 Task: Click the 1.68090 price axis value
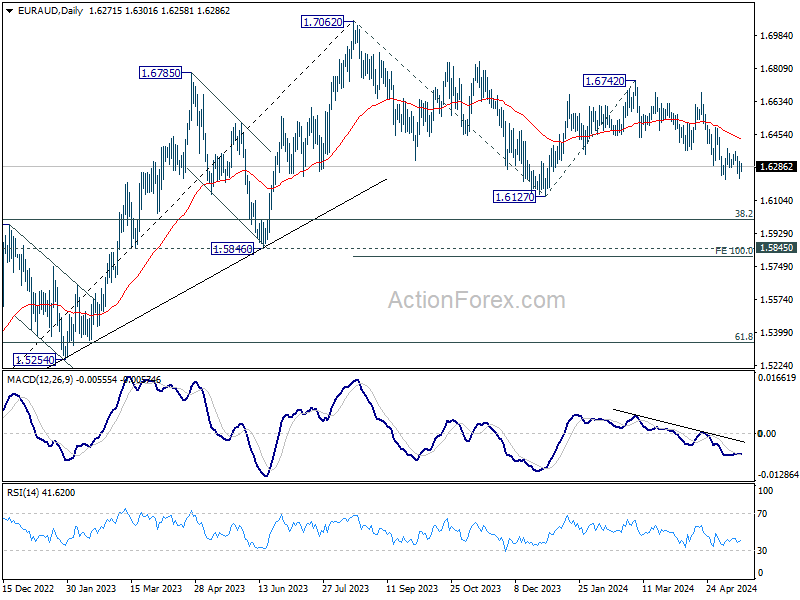tap(776, 68)
